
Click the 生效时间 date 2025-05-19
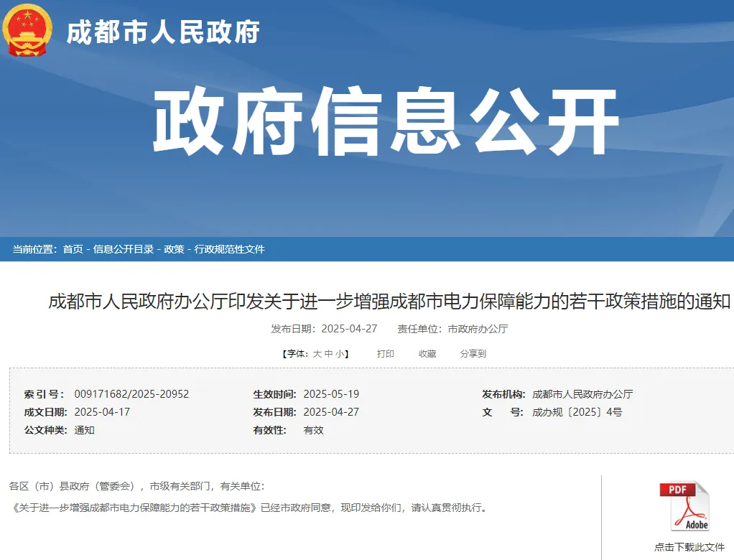coord(331,394)
